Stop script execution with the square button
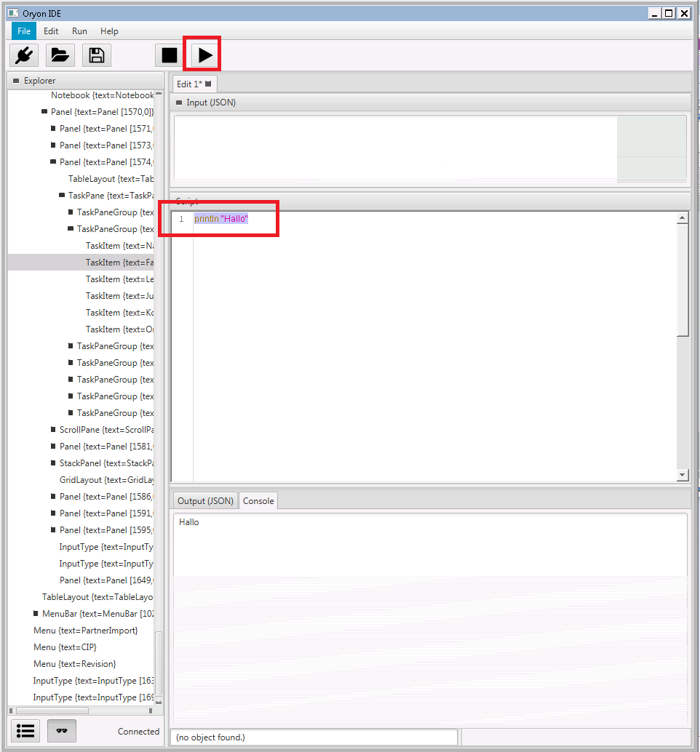 coord(170,55)
